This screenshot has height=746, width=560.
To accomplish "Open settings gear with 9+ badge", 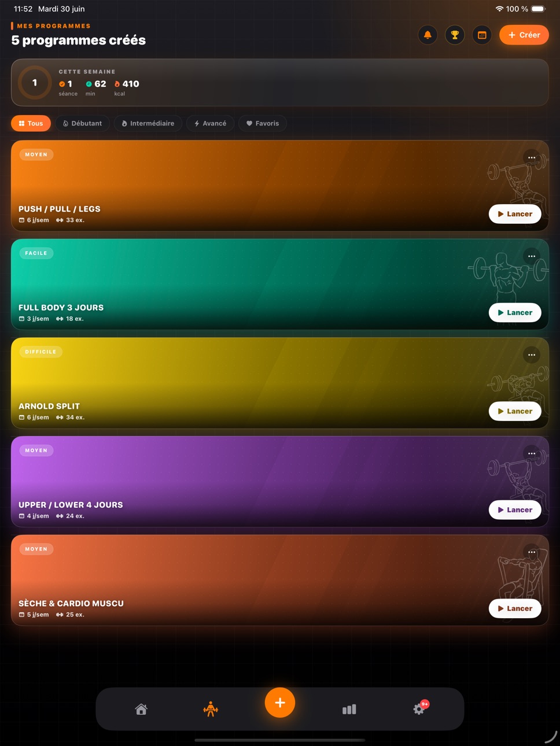I will (419, 708).
